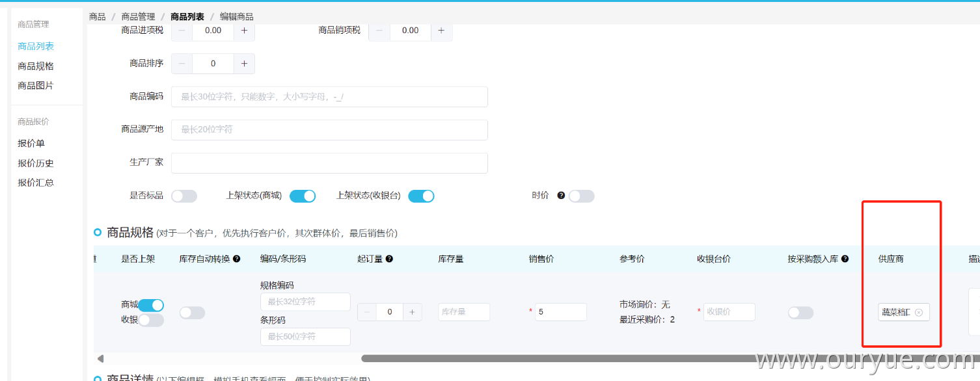Click 商品列表 breadcrumb link
This screenshot has height=381, width=980.
(187, 17)
